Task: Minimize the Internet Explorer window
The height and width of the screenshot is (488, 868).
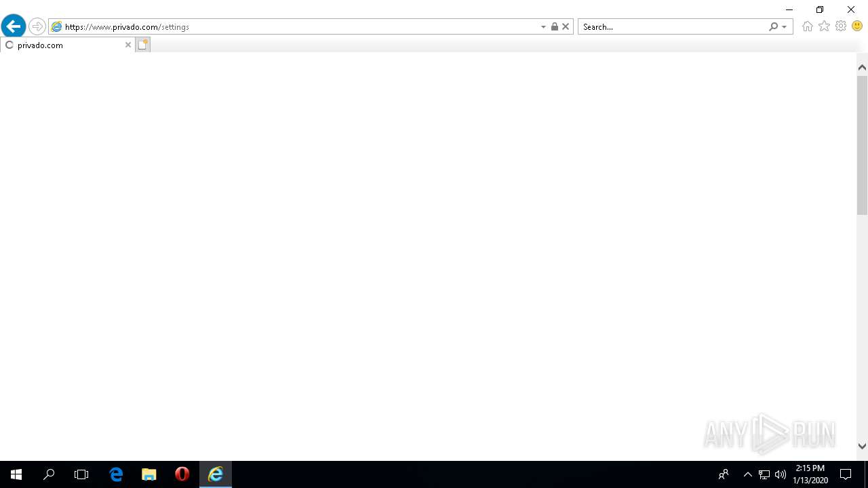Action: pyautogui.click(x=789, y=9)
